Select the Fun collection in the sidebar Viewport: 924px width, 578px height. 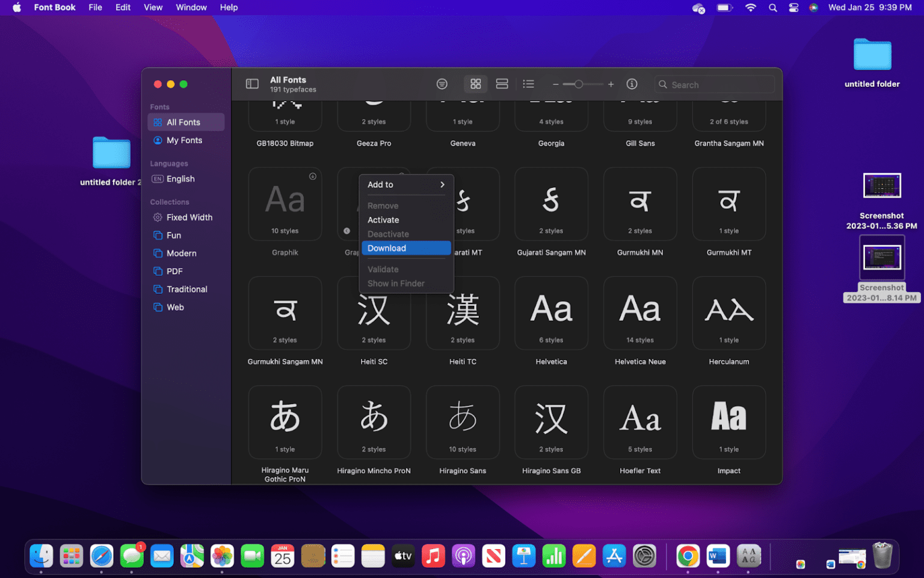click(173, 235)
